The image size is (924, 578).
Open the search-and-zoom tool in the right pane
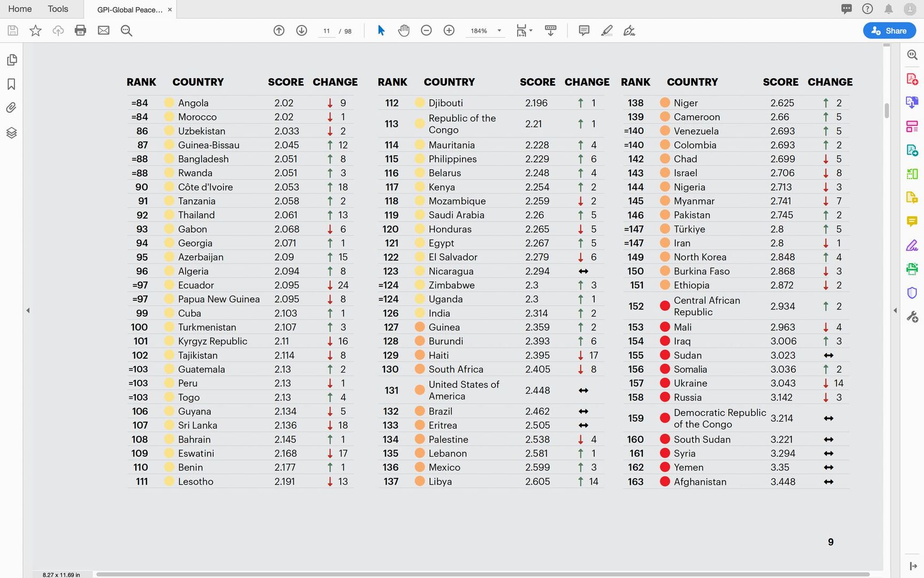pyautogui.click(x=912, y=55)
